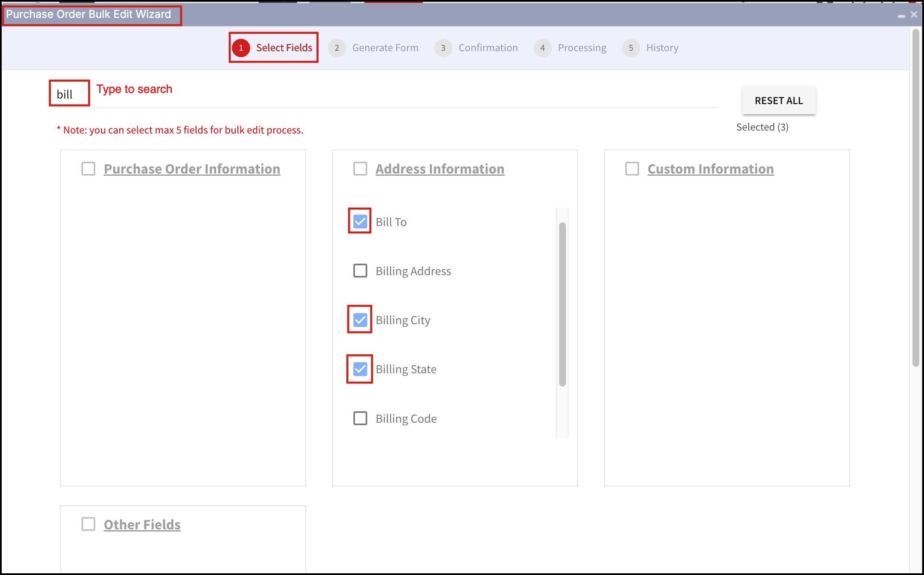Viewport: 924px width, 575px height.
Task: Click the step 4 number circle
Action: (543, 48)
